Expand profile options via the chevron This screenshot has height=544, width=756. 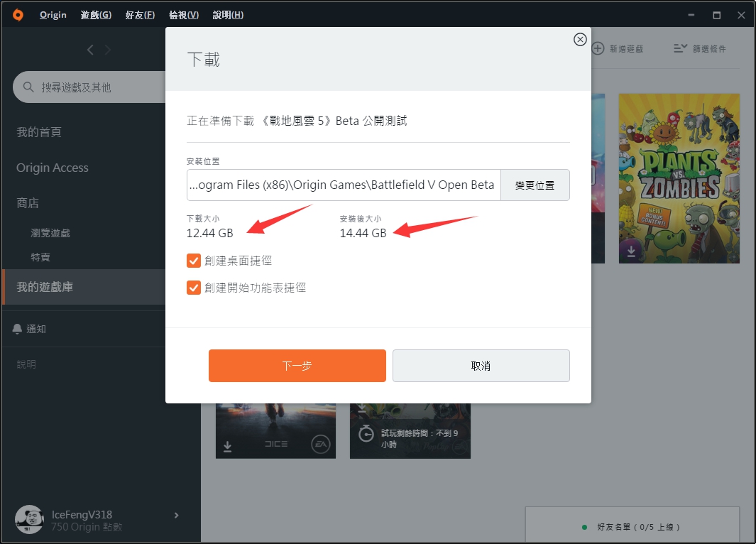point(175,516)
